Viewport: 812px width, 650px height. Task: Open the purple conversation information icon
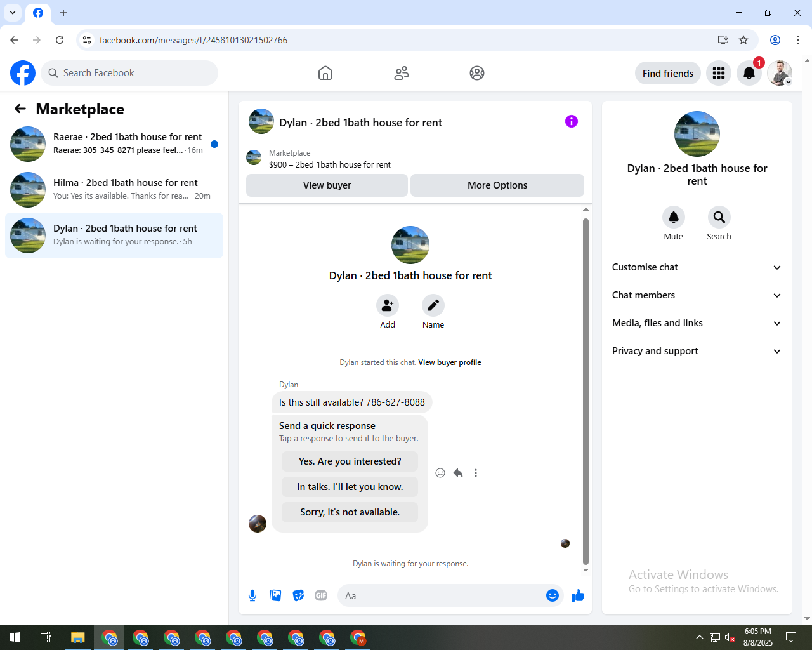tap(572, 121)
